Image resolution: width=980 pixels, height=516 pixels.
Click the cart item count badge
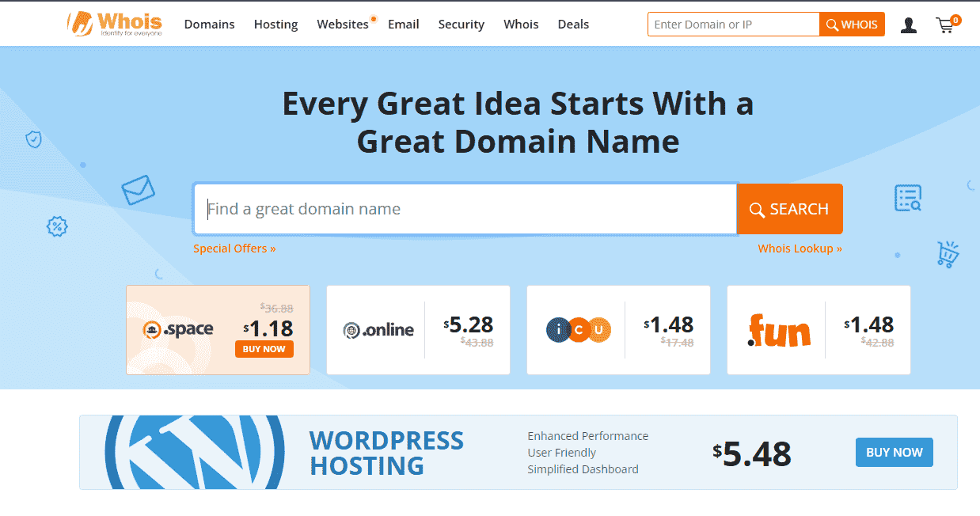[x=955, y=20]
